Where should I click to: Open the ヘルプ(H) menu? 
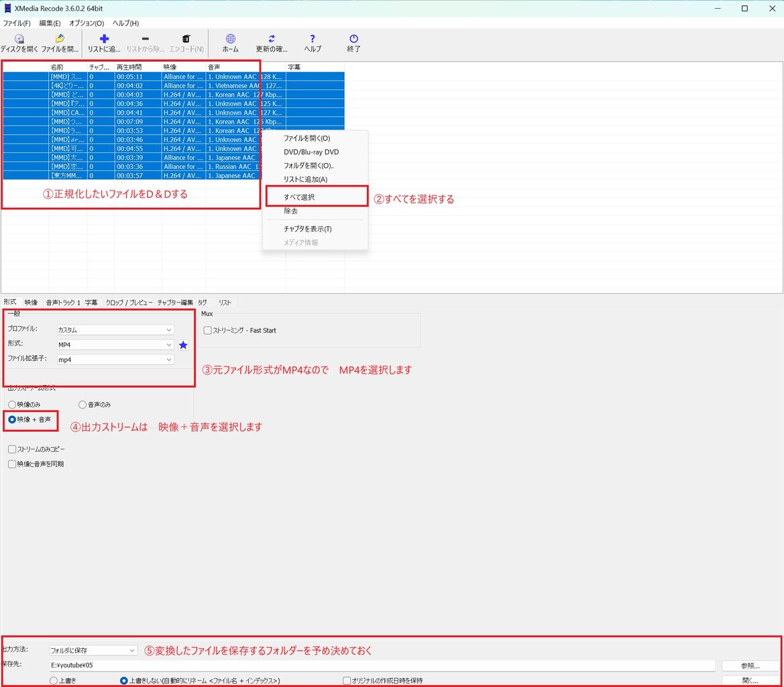pyautogui.click(x=125, y=23)
